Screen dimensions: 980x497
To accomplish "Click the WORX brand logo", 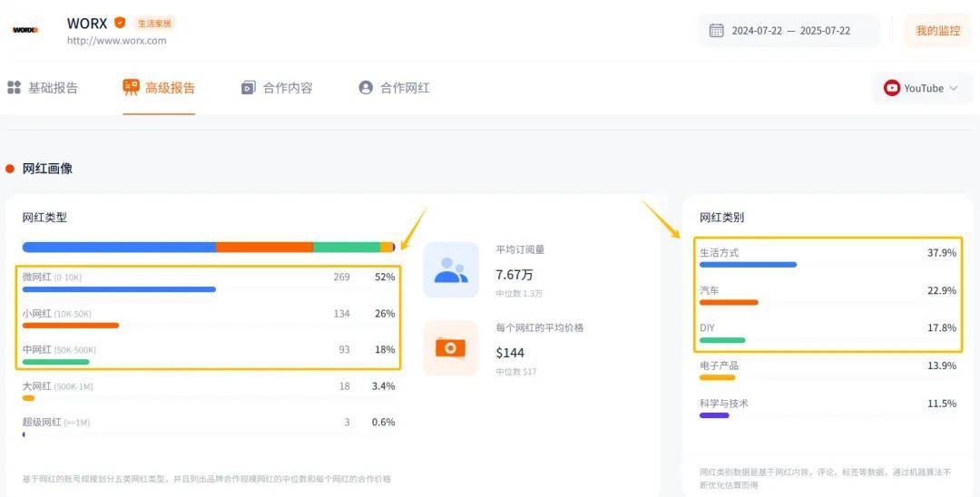I will click(25, 29).
